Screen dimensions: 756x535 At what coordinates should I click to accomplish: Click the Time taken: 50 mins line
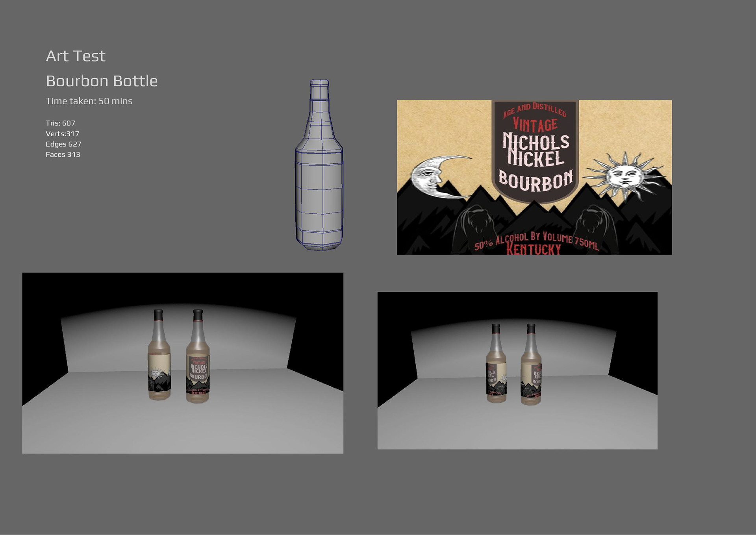click(x=89, y=101)
